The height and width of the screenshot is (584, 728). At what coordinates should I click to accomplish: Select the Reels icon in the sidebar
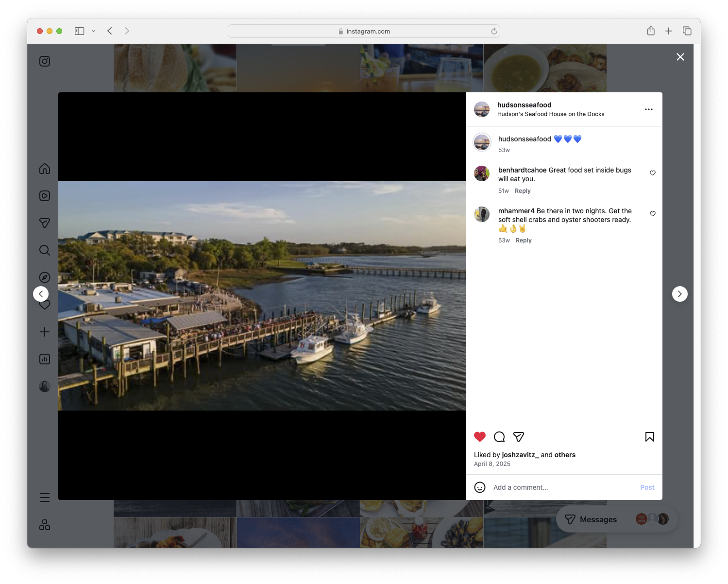44,196
